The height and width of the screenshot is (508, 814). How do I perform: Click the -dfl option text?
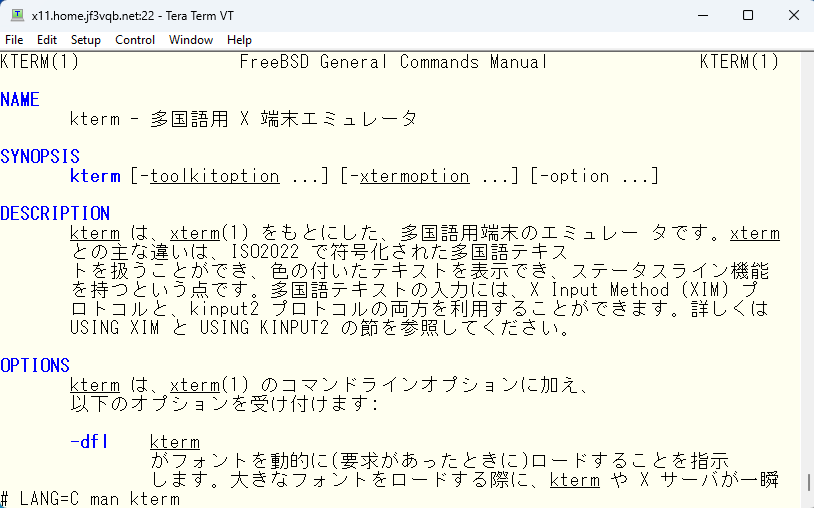tap(89, 442)
